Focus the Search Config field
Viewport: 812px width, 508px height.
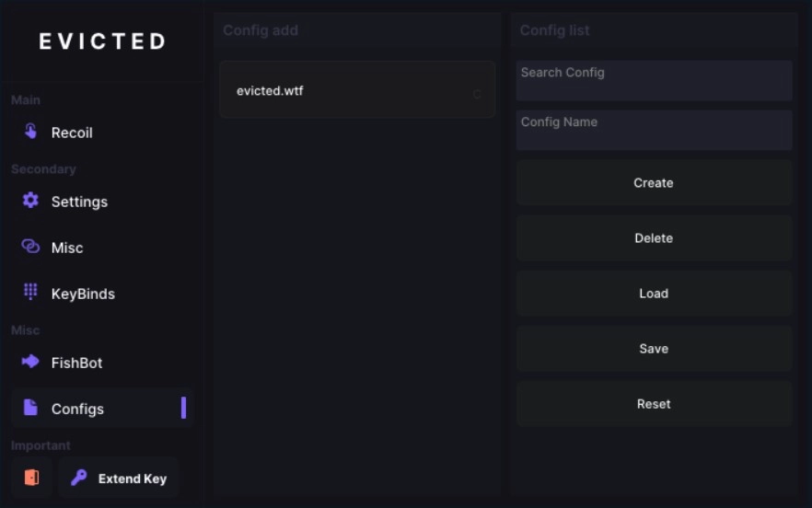654,81
